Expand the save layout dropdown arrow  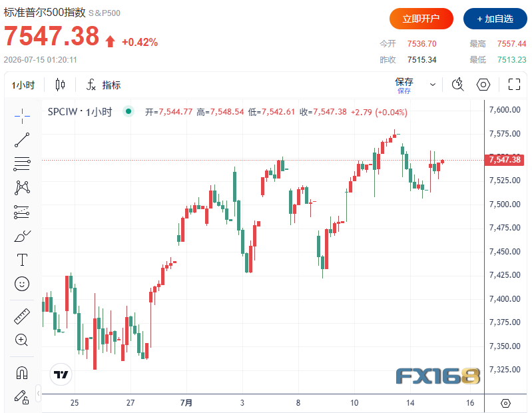433,85
